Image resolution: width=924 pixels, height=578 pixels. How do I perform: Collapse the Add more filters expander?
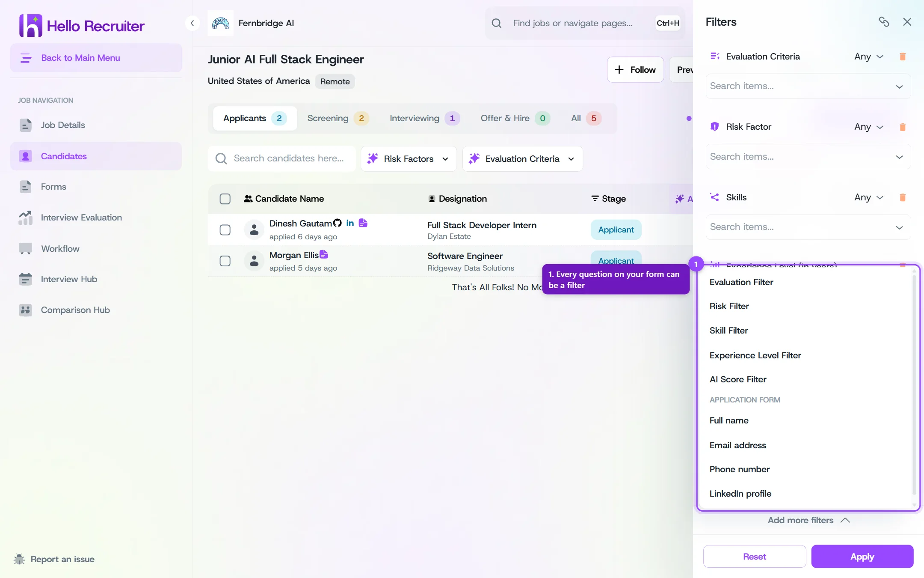808,520
